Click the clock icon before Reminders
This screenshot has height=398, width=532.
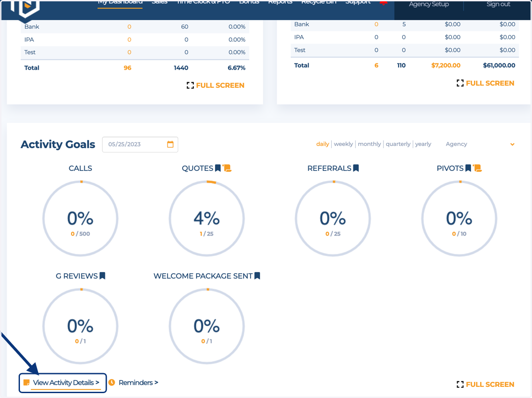[112, 382]
